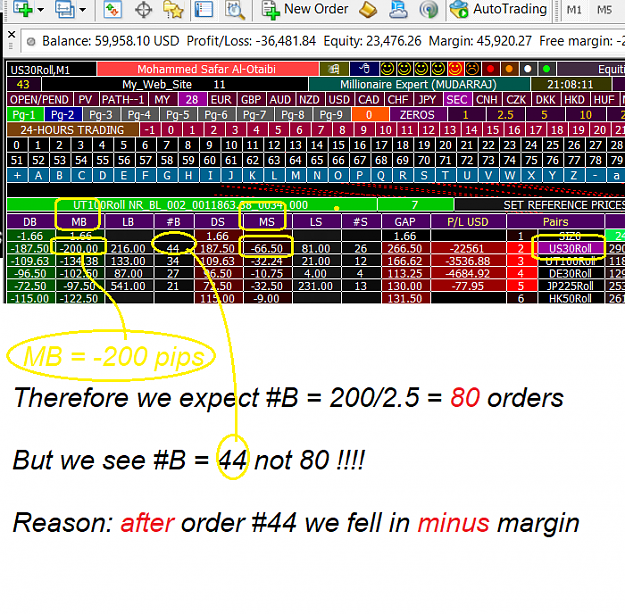Click the PATH--1 button
Viewport: 625px width, 614px height.
point(123,99)
